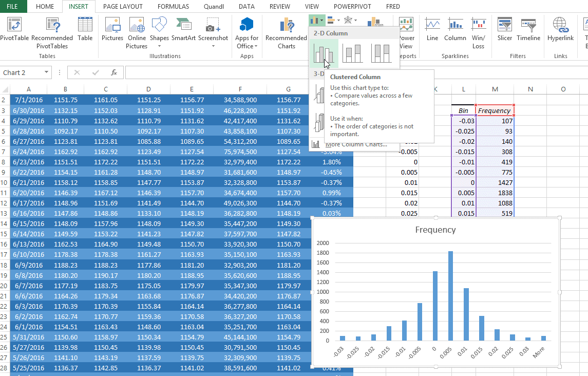Click the FILE button

click(x=12, y=7)
